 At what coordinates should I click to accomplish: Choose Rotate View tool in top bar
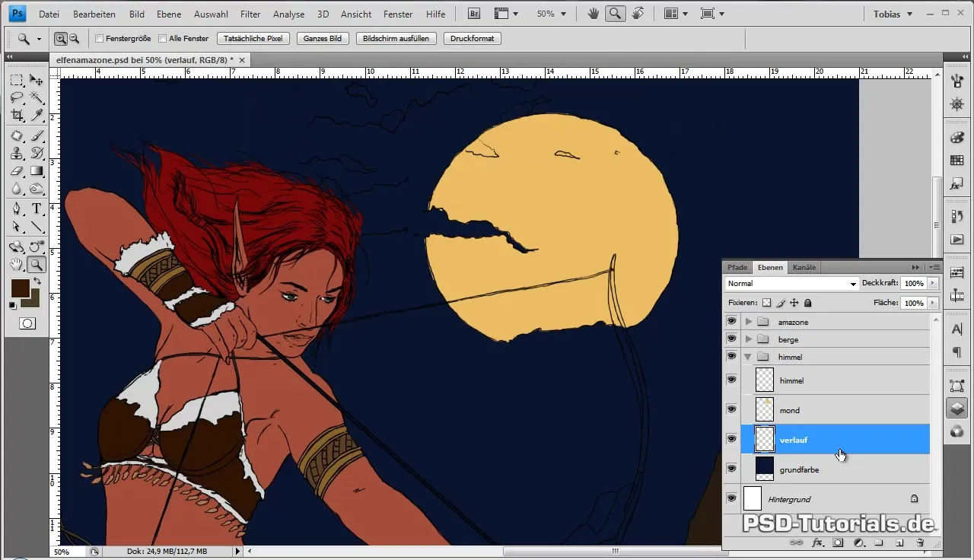[638, 14]
